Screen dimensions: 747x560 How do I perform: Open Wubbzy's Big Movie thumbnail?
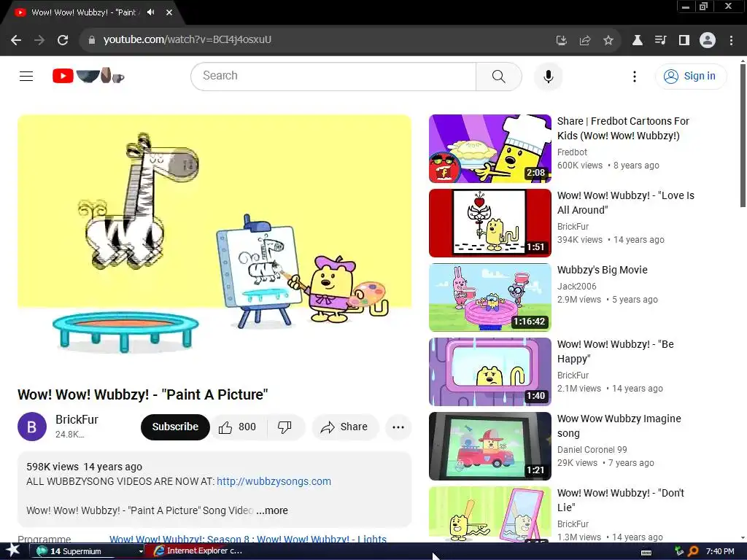490,297
